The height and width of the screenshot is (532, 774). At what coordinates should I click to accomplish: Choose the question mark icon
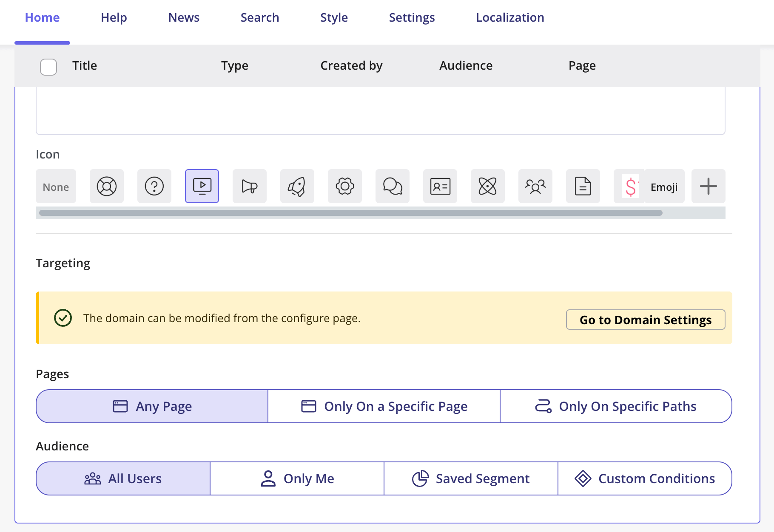click(x=154, y=186)
